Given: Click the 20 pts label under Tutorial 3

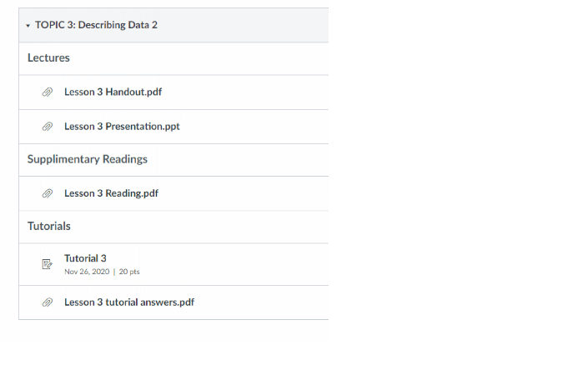Looking at the screenshot, I should click(129, 272).
